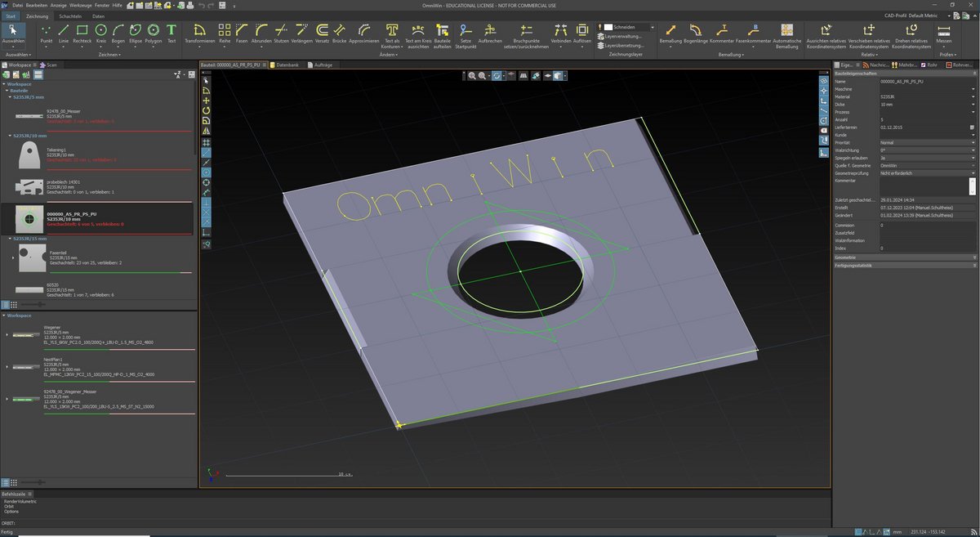Select part 000000_AS_PR_PS_PU thumbnail
Screen dimensions: 980x537
coord(29,220)
